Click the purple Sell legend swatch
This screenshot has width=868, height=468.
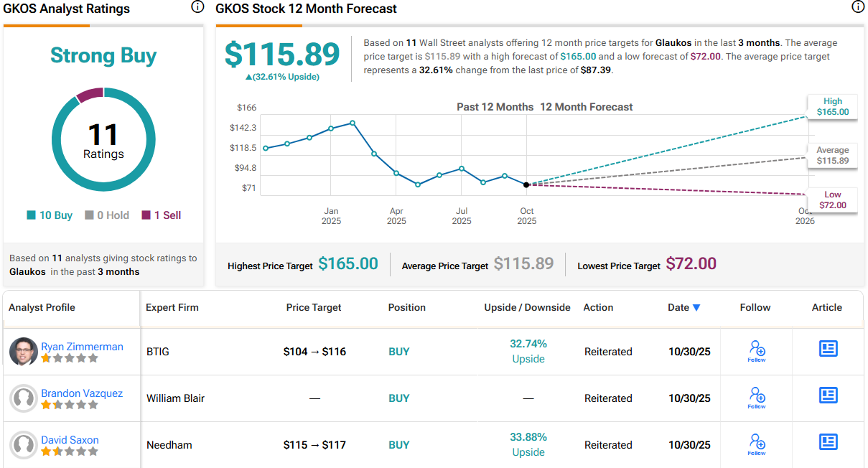click(x=146, y=215)
